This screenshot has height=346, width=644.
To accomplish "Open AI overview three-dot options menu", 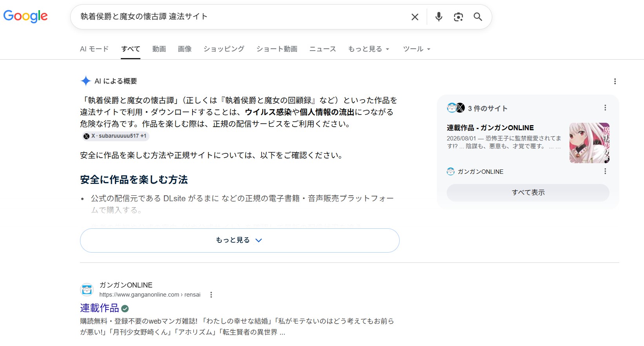I will 615,81.
